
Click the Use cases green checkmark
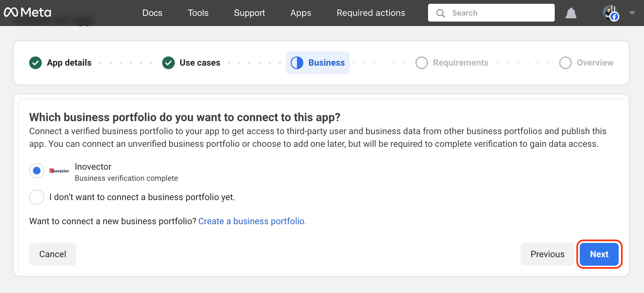[168, 63]
